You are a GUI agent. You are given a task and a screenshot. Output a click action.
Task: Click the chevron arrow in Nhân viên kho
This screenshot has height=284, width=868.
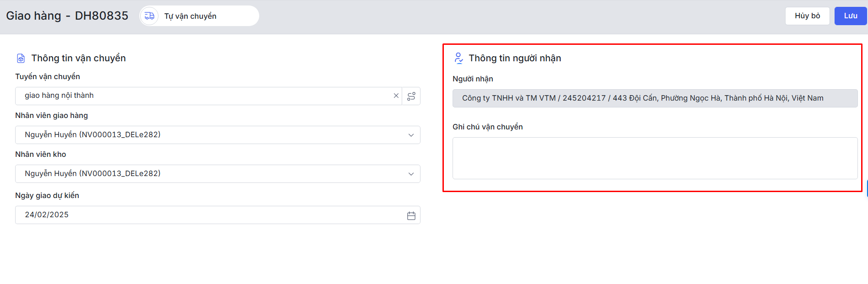click(411, 174)
